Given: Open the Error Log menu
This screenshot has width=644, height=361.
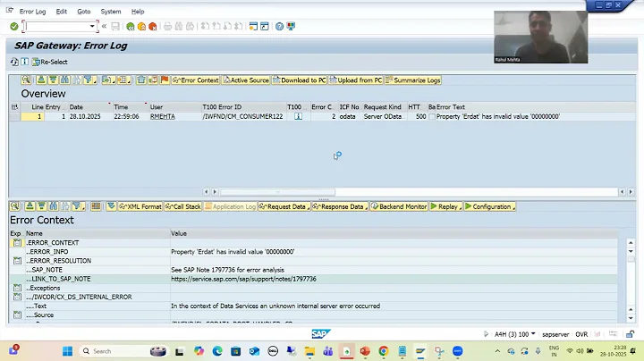Looking at the screenshot, I should [x=32, y=12].
